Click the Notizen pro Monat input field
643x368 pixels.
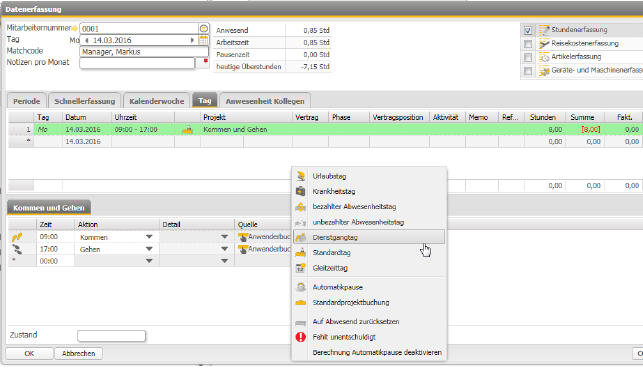137,63
